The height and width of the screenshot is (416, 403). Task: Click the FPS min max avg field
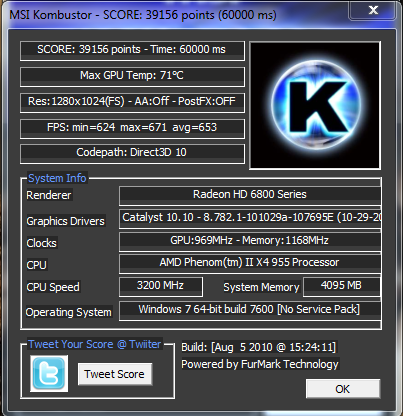click(132, 129)
